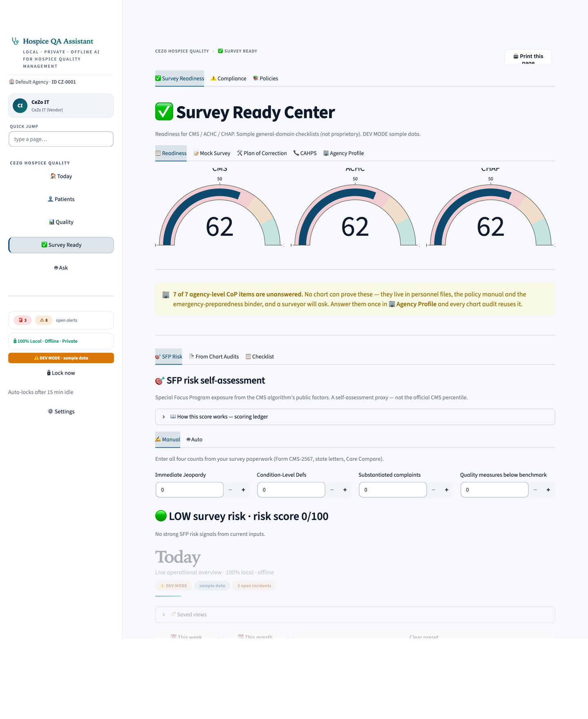Open the Mock Survey tab
The width and height of the screenshot is (588, 719).
point(212,153)
